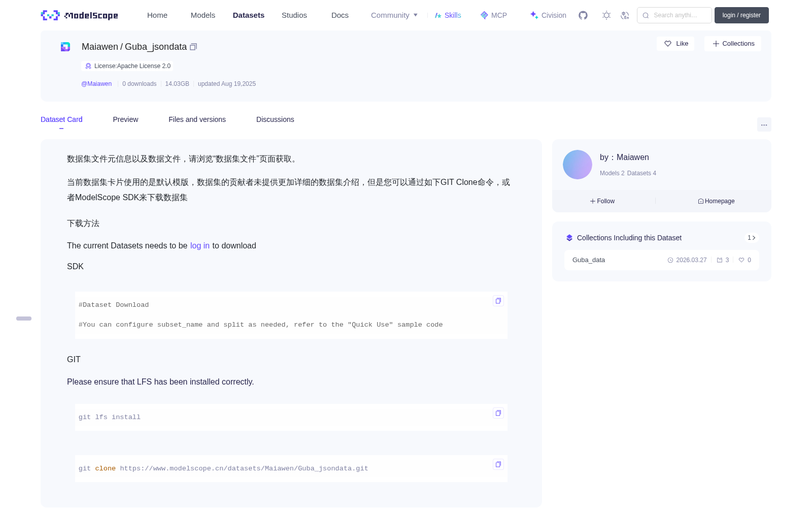This screenshot has width=812, height=508.
Task: Click the clock date icon 2026.03.27
Action: (x=670, y=260)
